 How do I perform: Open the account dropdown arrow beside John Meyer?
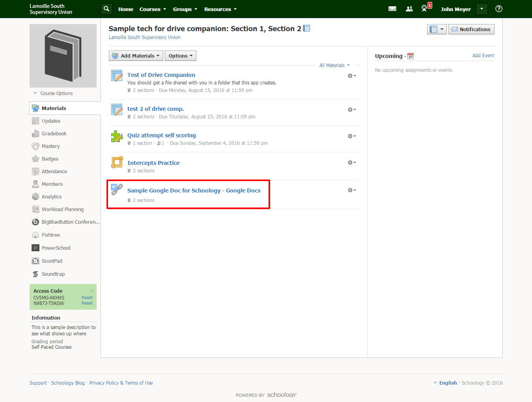482,9
